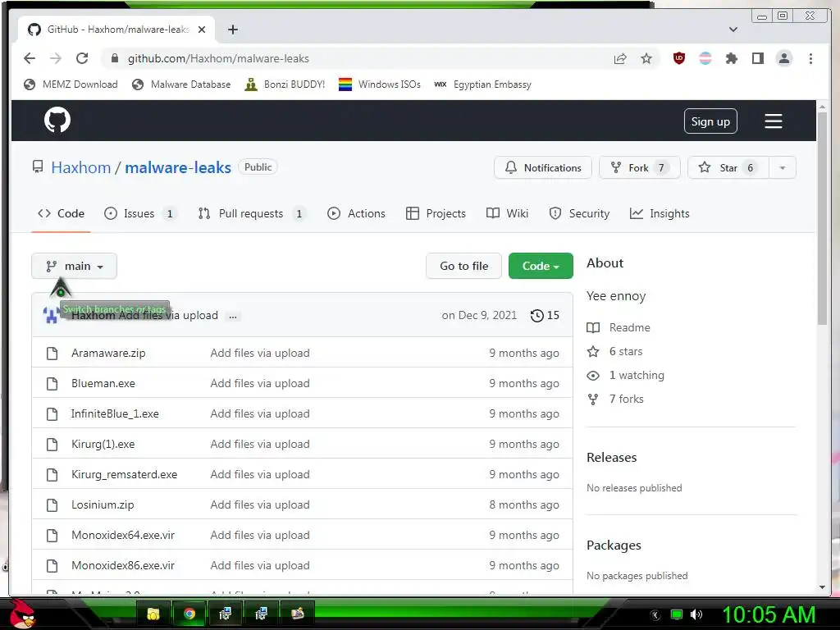This screenshot has height=630, width=840.
Task: Click file icon beside Aramaware.zip
Action: point(52,353)
